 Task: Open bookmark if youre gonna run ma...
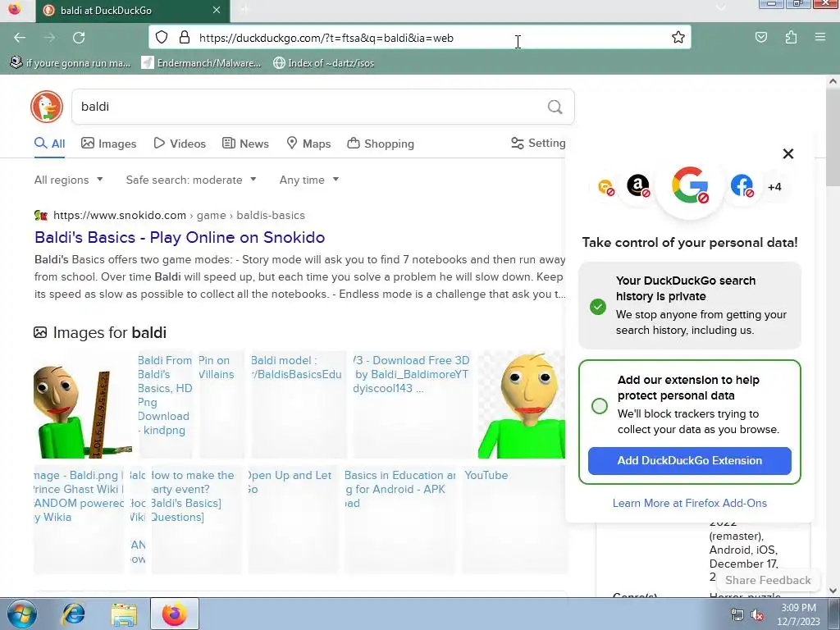pyautogui.click(x=71, y=62)
